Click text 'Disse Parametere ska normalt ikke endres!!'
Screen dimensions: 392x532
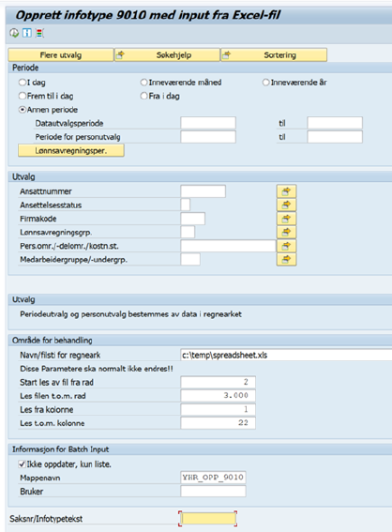(97, 369)
